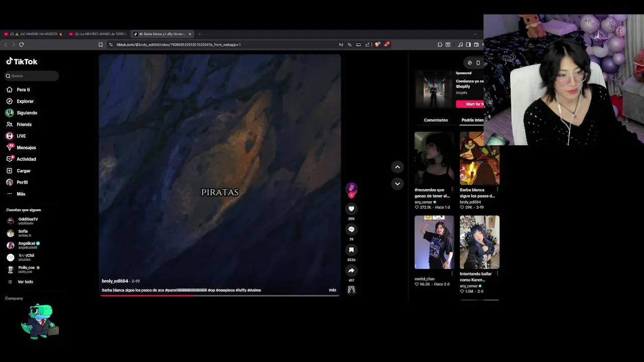Click the #luffy hashtag
Viewport: 644px width, 362px height.
(x=240, y=290)
